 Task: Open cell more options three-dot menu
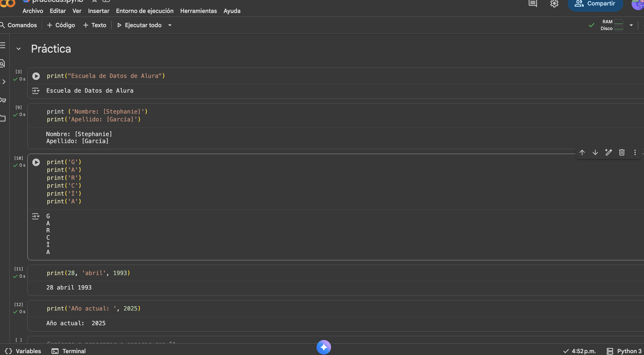click(635, 152)
